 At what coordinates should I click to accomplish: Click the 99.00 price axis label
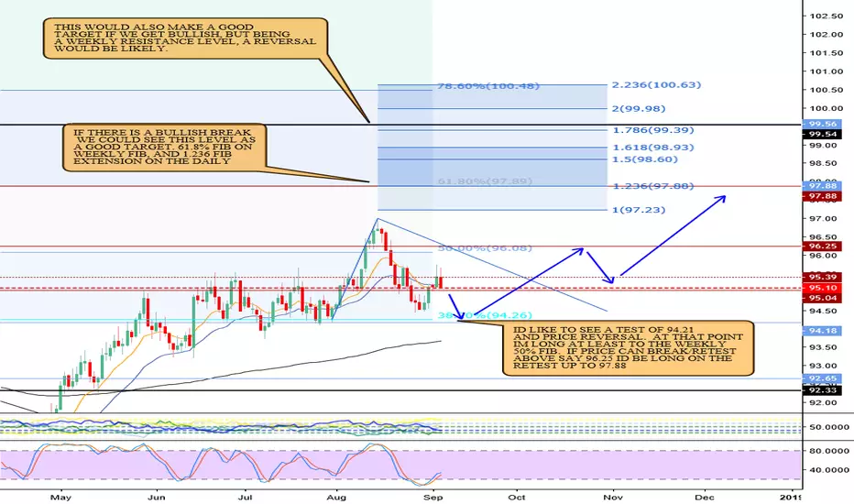click(823, 146)
